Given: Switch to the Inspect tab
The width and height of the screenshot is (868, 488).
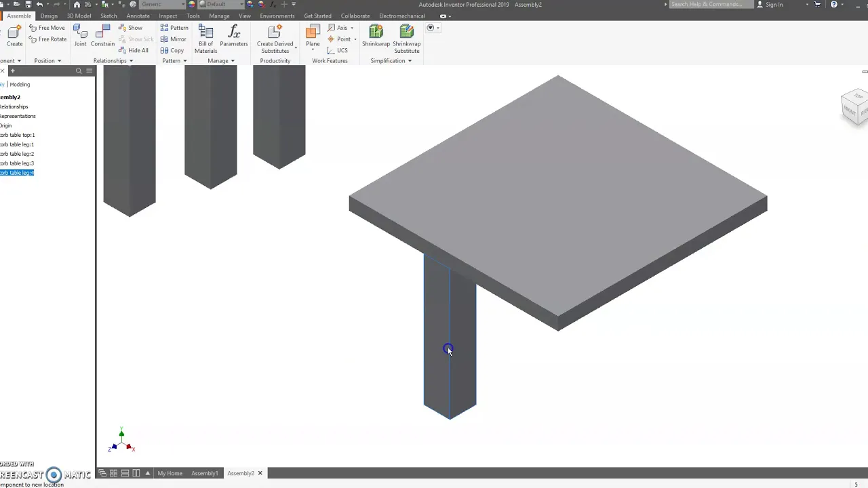Looking at the screenshot, I should coord(168,16).
